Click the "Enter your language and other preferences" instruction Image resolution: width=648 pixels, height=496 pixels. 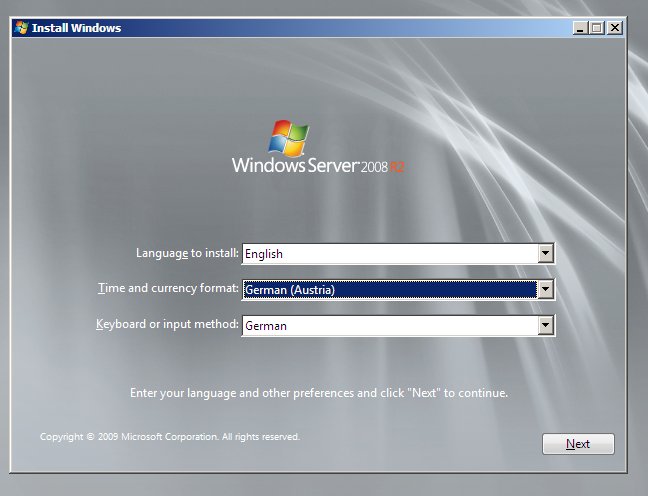(x=319, y=393)
